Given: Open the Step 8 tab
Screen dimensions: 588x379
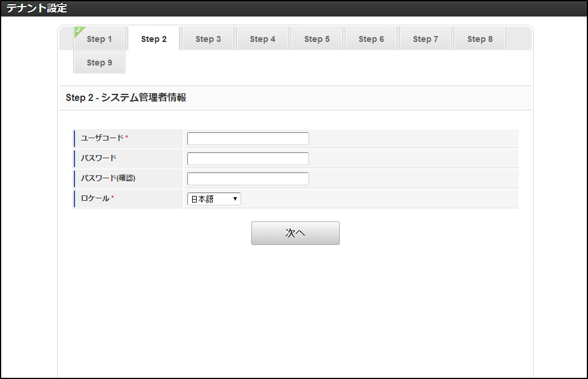Looking at the screenshot, I should [x=480, y=38].
